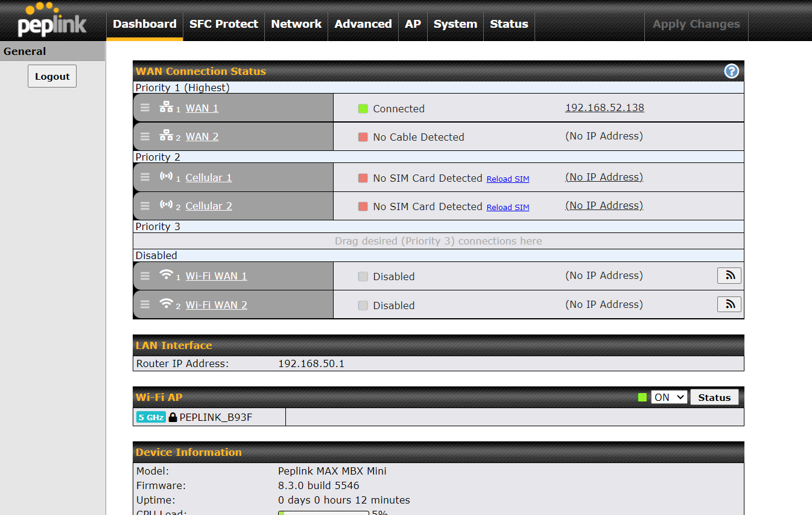Open the WAN 1 connection link
The width and height of the screenshot is (812, 515).
click(201, 109)
